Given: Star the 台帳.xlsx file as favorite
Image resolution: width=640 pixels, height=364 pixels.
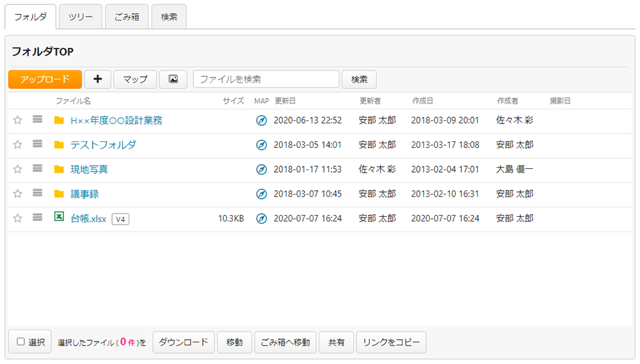Looking at the screenshot, I should tap(18, 218).
